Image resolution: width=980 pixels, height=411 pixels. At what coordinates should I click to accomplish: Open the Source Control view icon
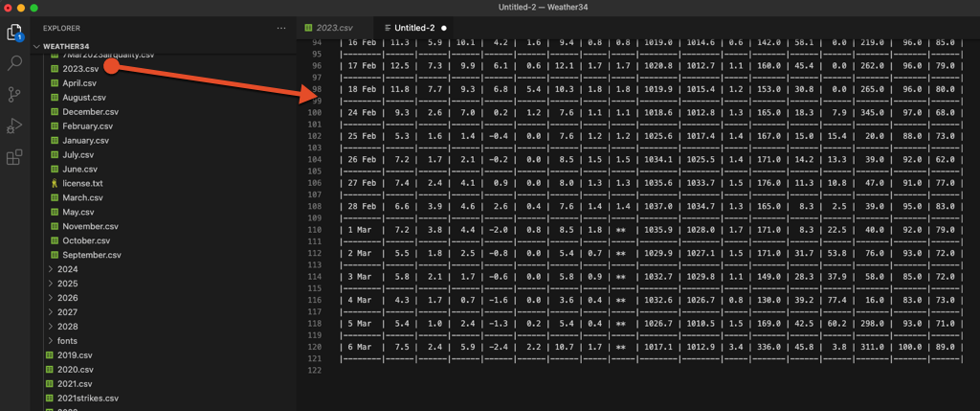[14, 95]
